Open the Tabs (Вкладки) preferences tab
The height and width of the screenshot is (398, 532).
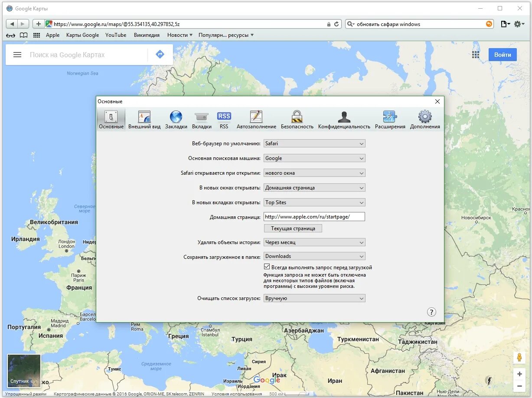pyautogui.click(x=202, y=119)
